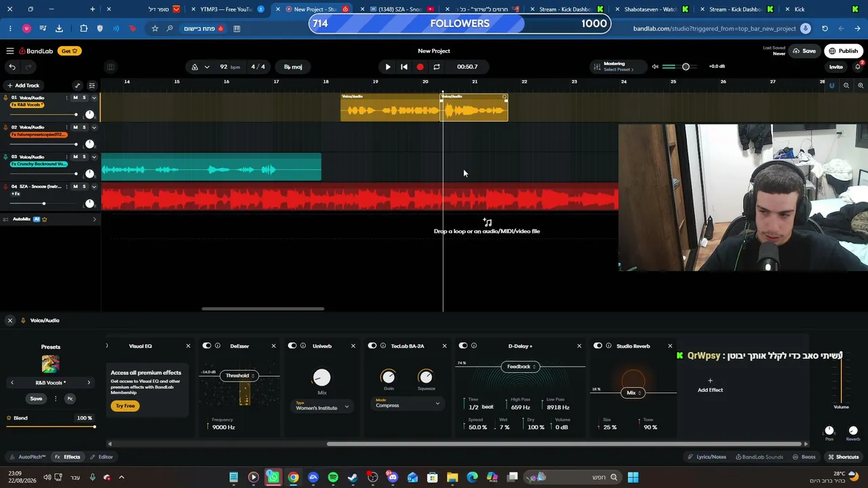Screen dimensions: 868x488
Task: Open the metronome settings dropdown arrow
Action: 206,66
